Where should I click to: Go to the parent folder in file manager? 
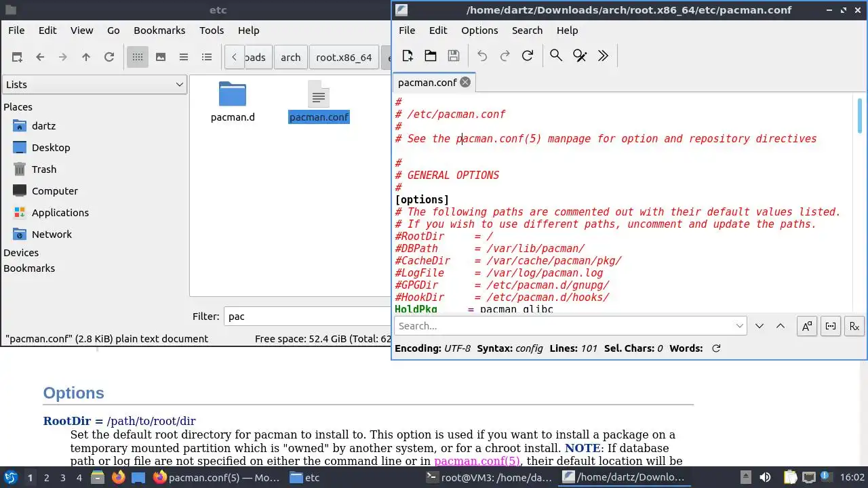click(x=86, y=58)
